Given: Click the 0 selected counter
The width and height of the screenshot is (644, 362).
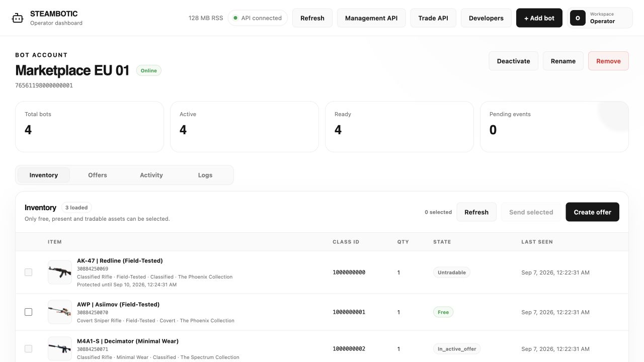Looking at the screenshot, I should [x=438, y=212].
